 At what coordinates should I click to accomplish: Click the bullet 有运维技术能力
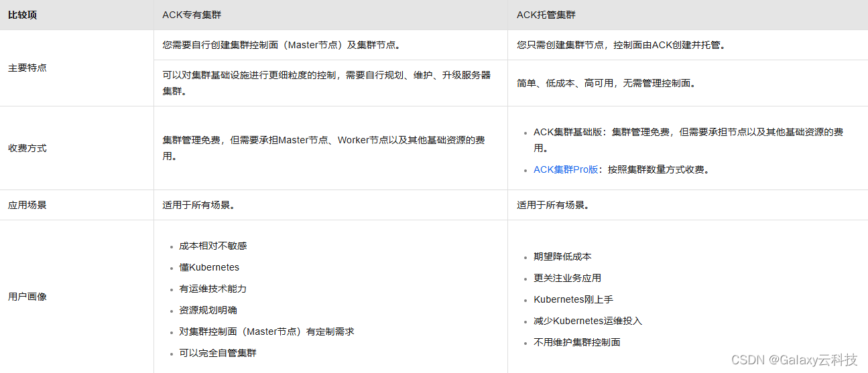tap(213, 289)
